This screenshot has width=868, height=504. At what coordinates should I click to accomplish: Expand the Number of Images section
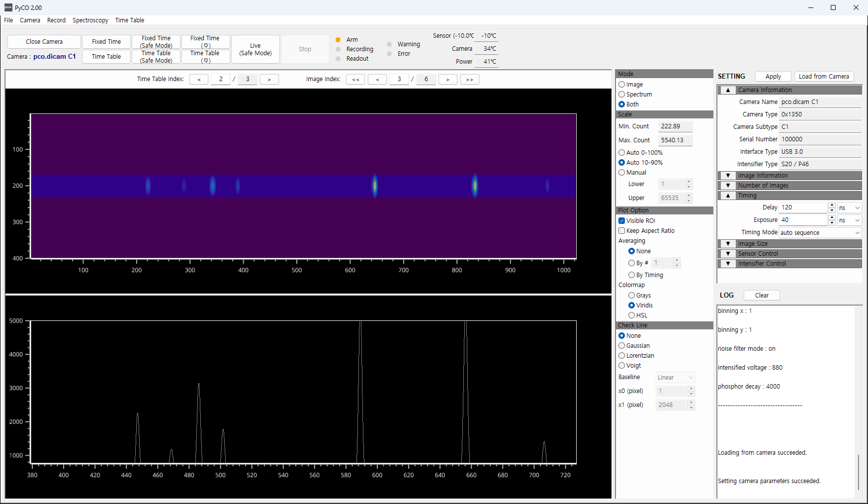coord(728,186)
